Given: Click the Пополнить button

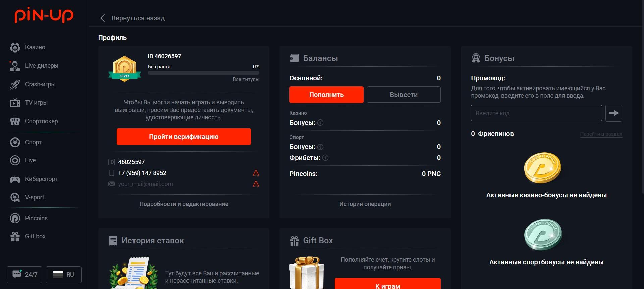Looking at the screenshot, I should click(326, 95).
